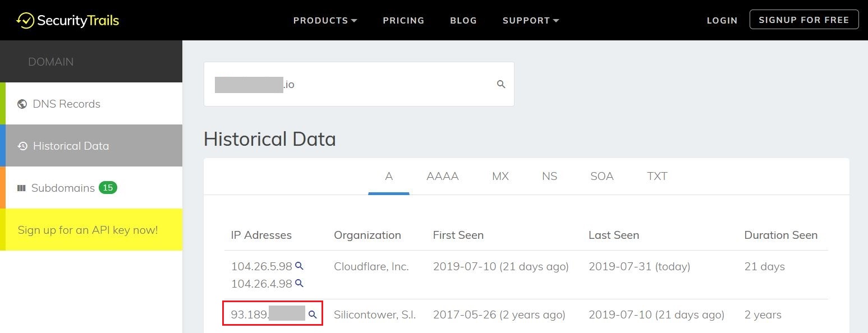
Task: Click the Historical Data clock icon
Action: [22, 146]
